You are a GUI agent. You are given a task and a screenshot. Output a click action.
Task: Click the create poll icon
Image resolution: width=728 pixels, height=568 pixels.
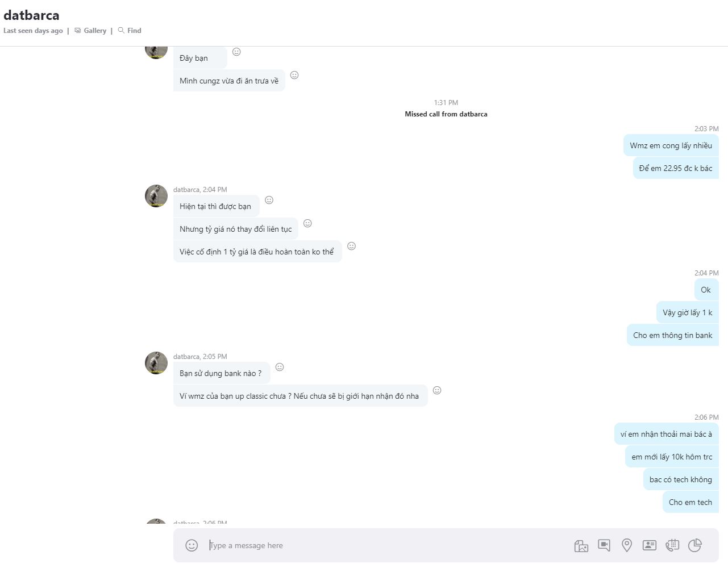point(695,545)
